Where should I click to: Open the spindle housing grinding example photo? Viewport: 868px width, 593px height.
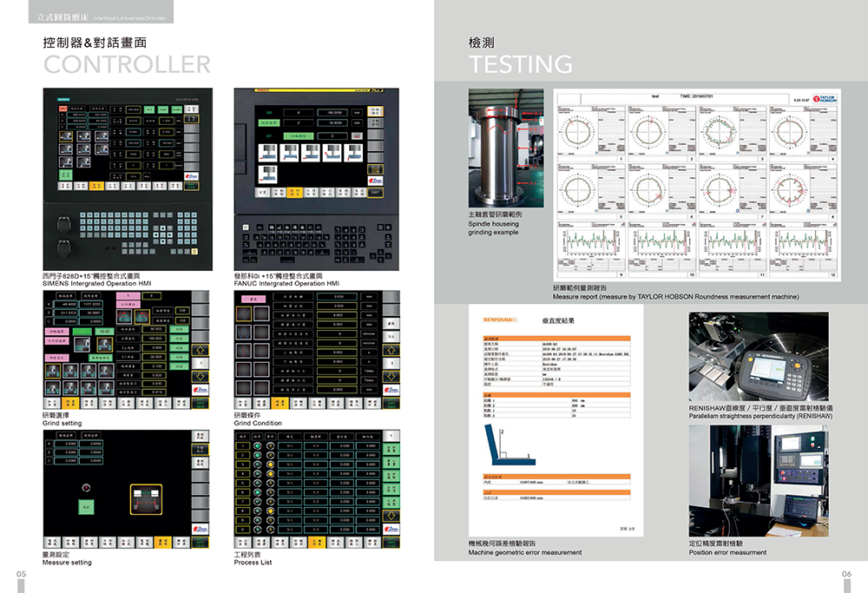(x=493, y=148)
